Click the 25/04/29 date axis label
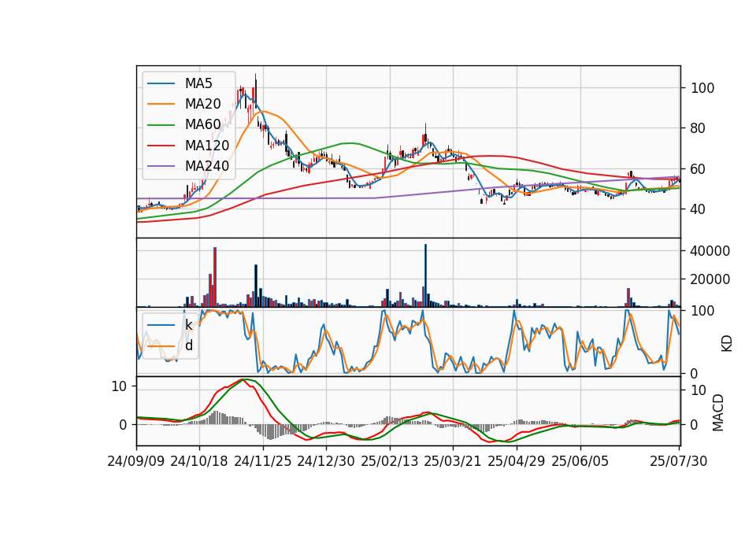The height and width of the screenshot is (543, 756). click(517, 461)
